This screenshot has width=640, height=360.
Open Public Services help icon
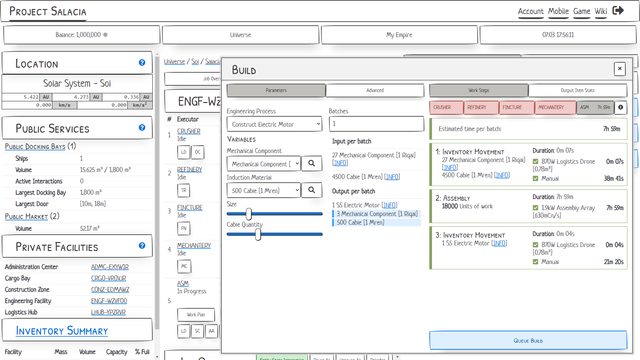click(x=142, y=127)
